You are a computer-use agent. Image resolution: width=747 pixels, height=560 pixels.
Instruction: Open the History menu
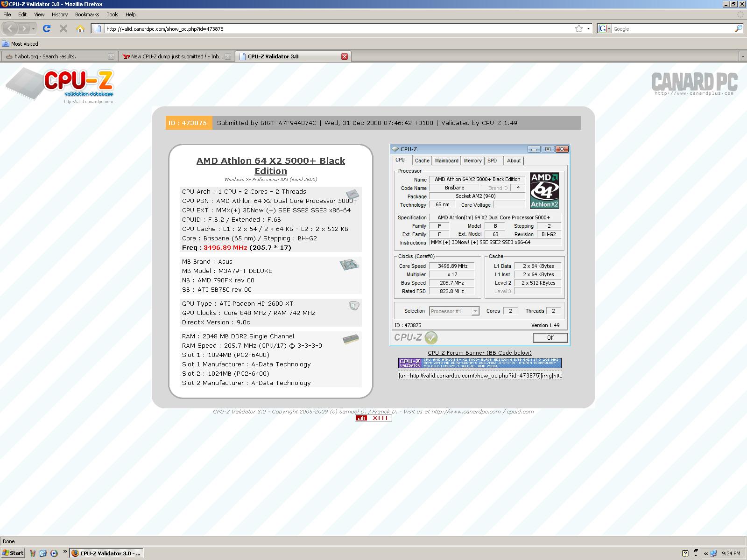pyautogui.click(x=60, y=14)
